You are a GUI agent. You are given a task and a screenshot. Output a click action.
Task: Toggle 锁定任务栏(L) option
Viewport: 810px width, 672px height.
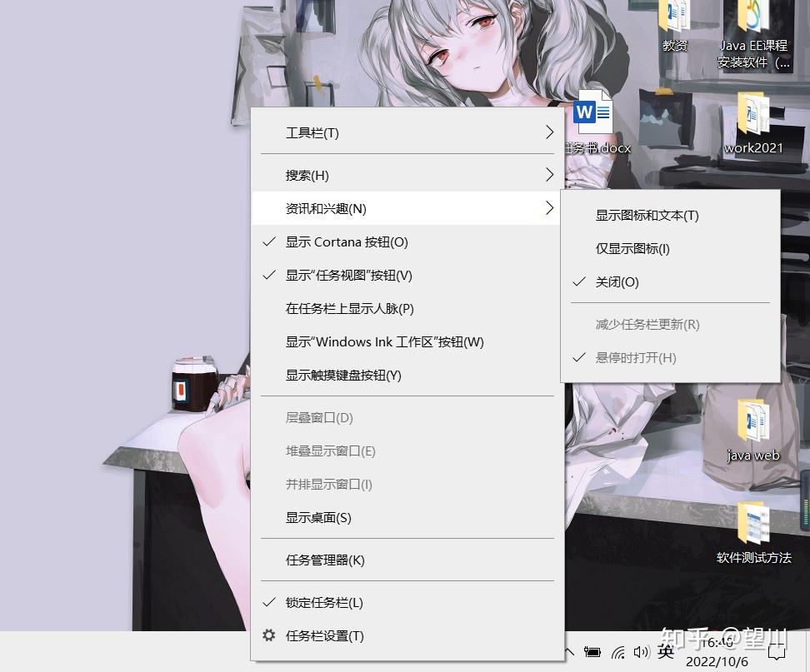(407, 602)
